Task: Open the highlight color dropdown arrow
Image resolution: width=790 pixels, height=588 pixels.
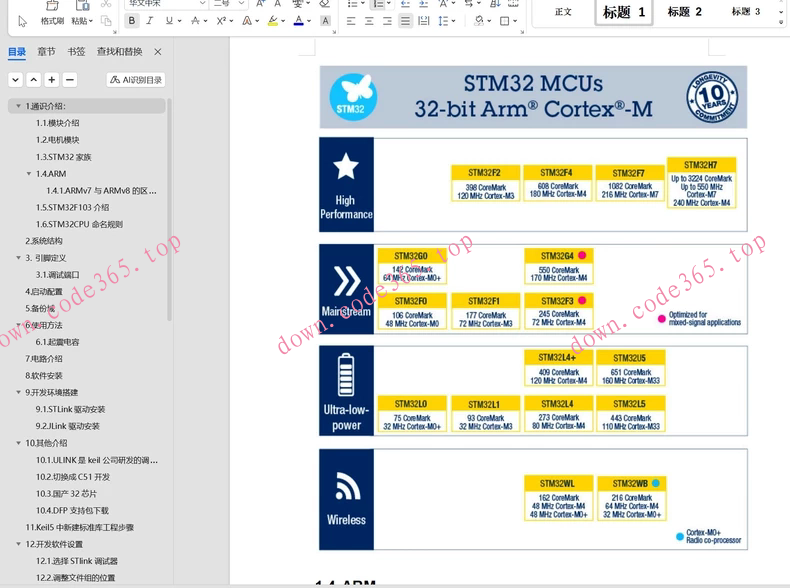Action: (x=283, y=21)
